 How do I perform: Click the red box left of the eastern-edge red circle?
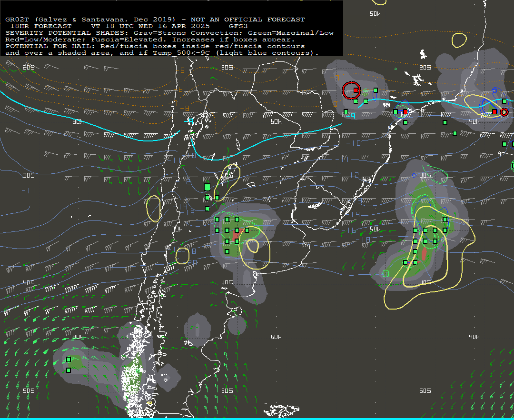[x=494, y=112]
